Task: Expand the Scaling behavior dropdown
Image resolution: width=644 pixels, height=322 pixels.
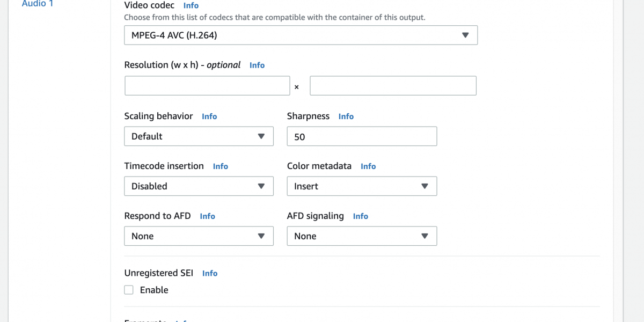Action: click(x=199, y=136)
